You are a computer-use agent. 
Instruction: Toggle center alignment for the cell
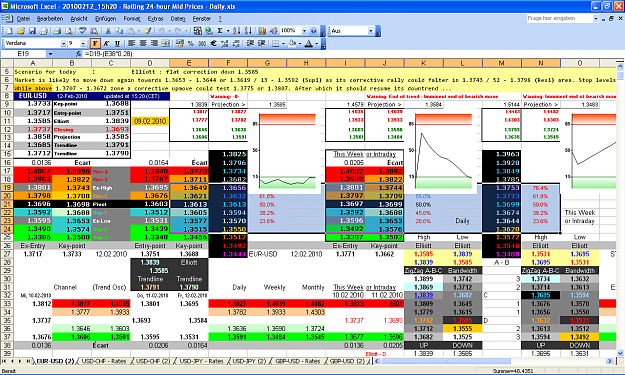pyautogui.click(x=143, y=43)
